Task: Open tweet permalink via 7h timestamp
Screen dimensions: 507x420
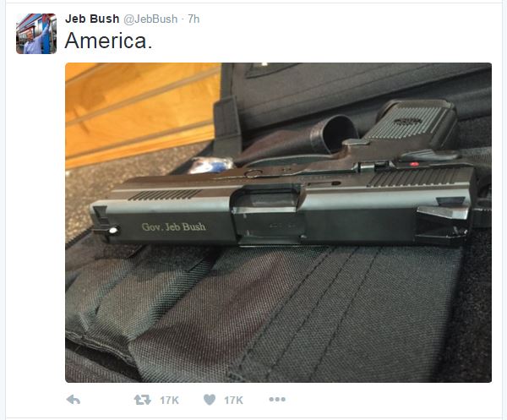Action: click(194, 19)
